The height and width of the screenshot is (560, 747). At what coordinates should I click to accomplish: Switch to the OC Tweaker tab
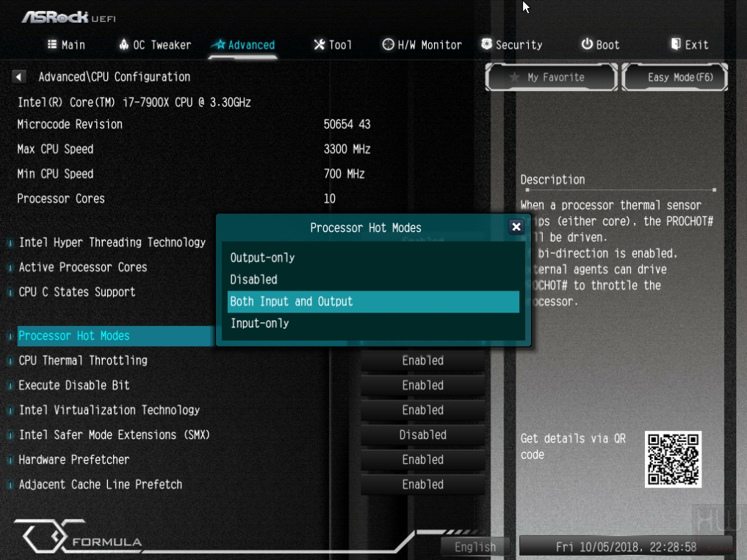click(x=155, y=45)
